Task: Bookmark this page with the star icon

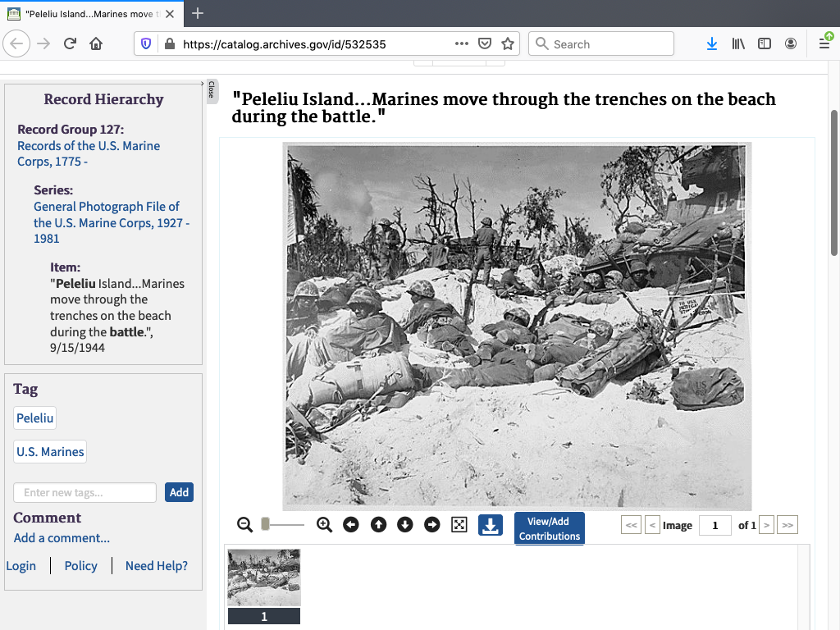Action: coord(508,44)
